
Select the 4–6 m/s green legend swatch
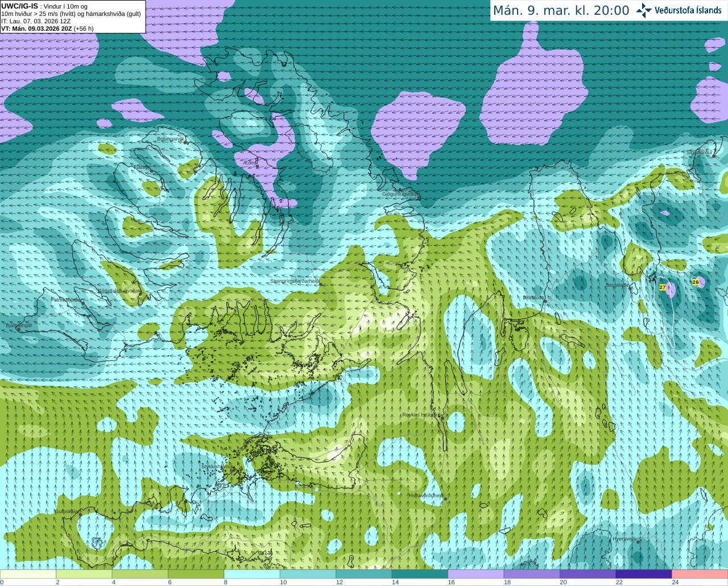pos(140,574)
